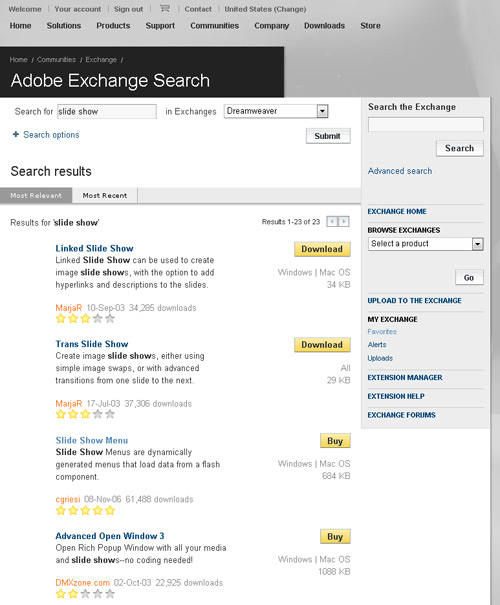This screenshot has width=500, height=605.
Task: Open the Company menu
Action: (x=272, y=25)
